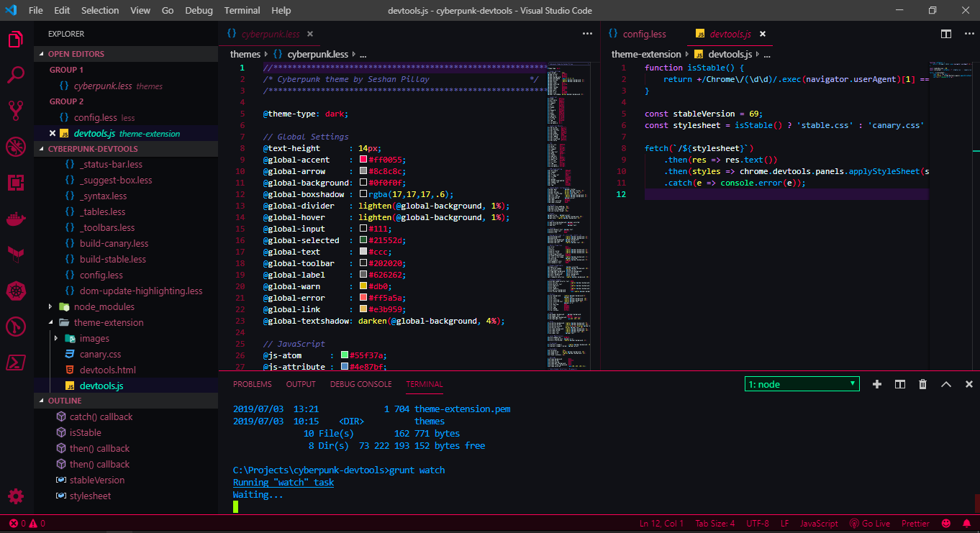The image size is (980, 533).
Task: Click the new terminal plus icon
Action: pyautogui.click(x=876, y=384)
